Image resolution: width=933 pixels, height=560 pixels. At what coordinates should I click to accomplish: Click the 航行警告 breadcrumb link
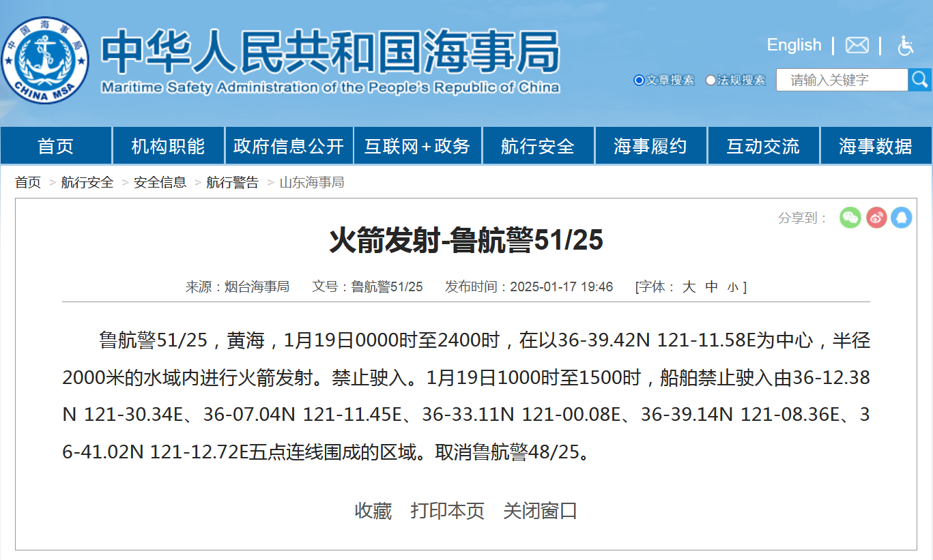[233, 183]
